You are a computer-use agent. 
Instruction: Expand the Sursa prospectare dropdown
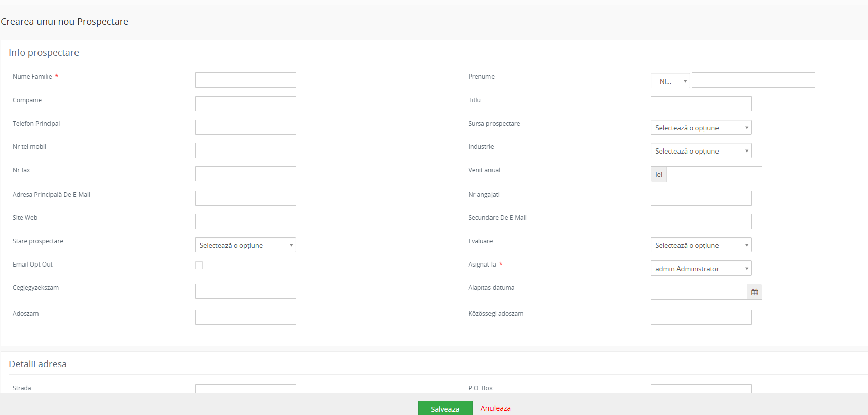click(701, 127)
